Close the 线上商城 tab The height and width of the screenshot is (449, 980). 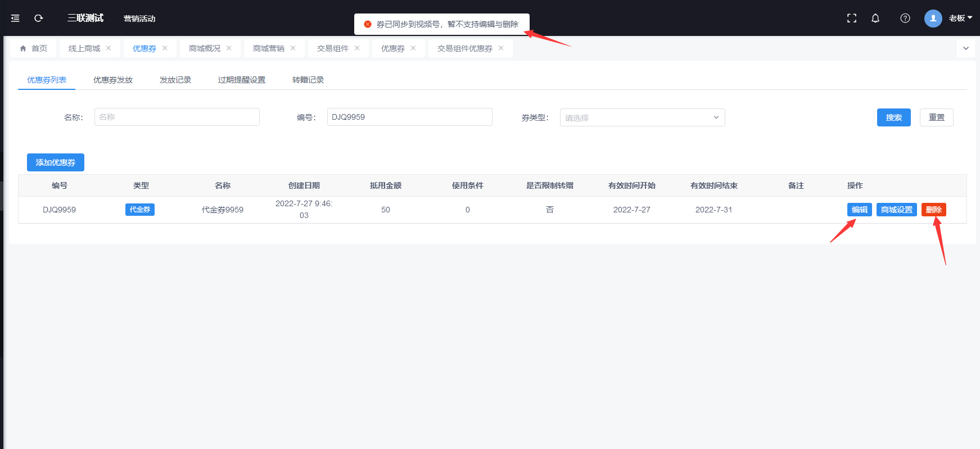[x=109, y=48]
